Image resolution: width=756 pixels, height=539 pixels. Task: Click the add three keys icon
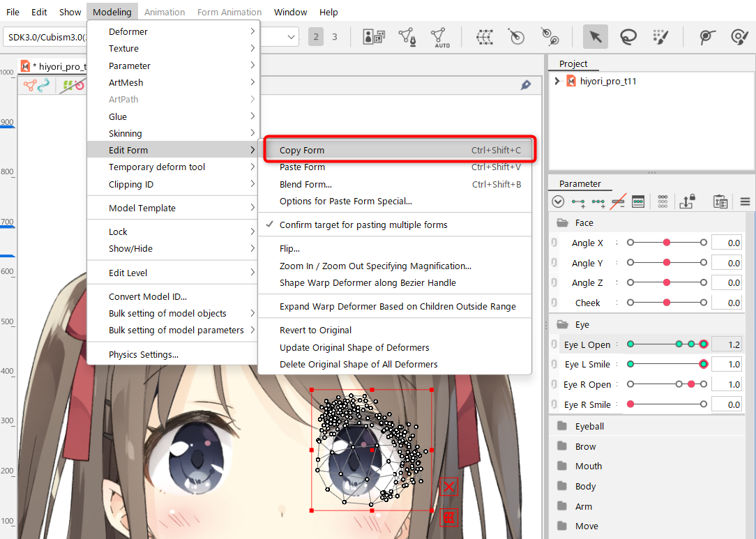tap(598, 202)
